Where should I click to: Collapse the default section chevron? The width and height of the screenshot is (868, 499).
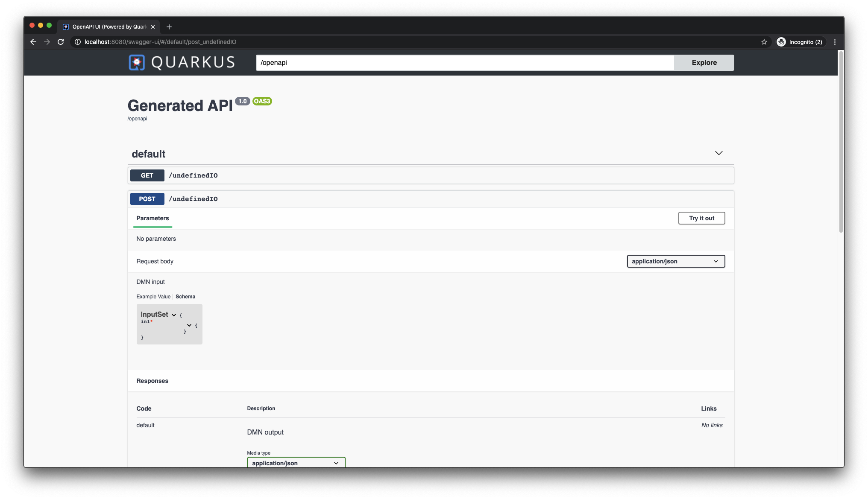pyautogui.click(x=719, y=153)
